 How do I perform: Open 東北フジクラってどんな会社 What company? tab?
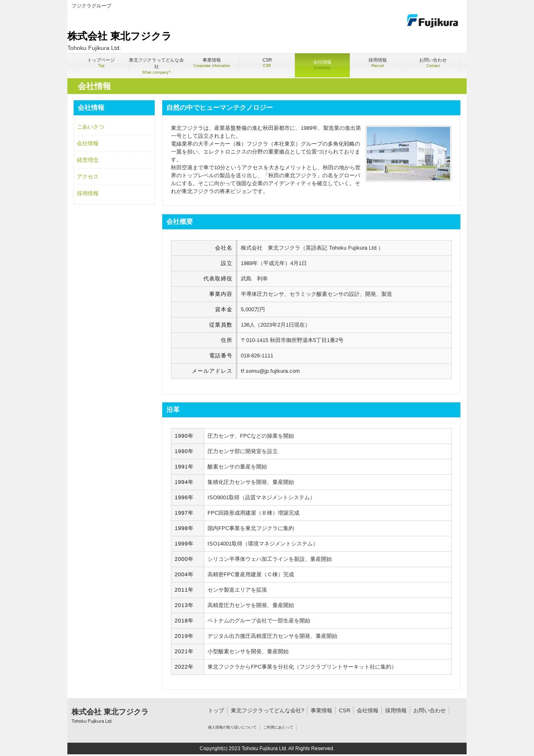(156, 65)
